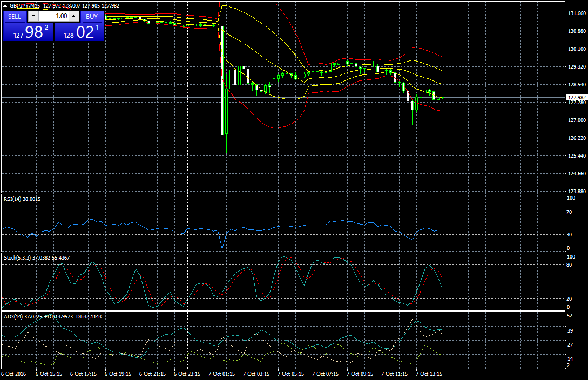This screenshot has width=588, height=380.
Task: Collapse the one-click trading panel triangle
Action: click(5, 5)
